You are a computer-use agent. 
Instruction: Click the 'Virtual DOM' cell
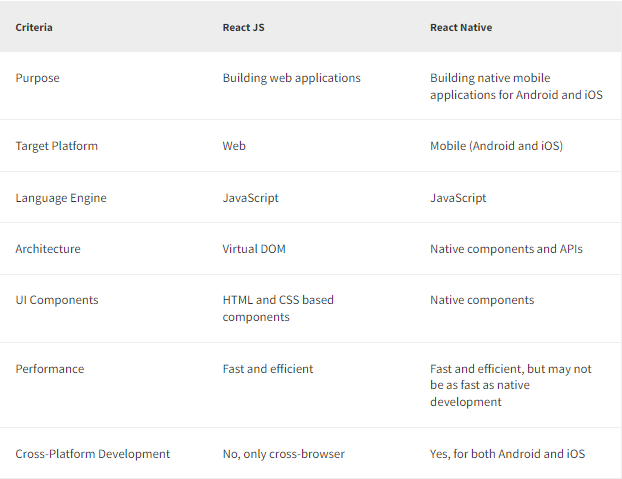(x=254, y=249)
